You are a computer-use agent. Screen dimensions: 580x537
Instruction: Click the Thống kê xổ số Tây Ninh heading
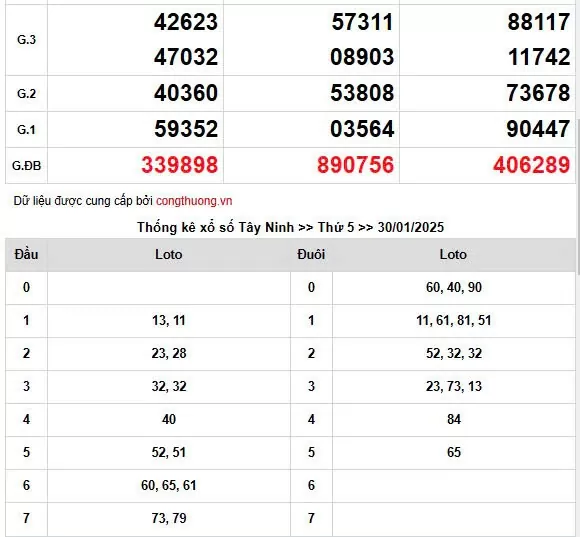coord(290,227)
